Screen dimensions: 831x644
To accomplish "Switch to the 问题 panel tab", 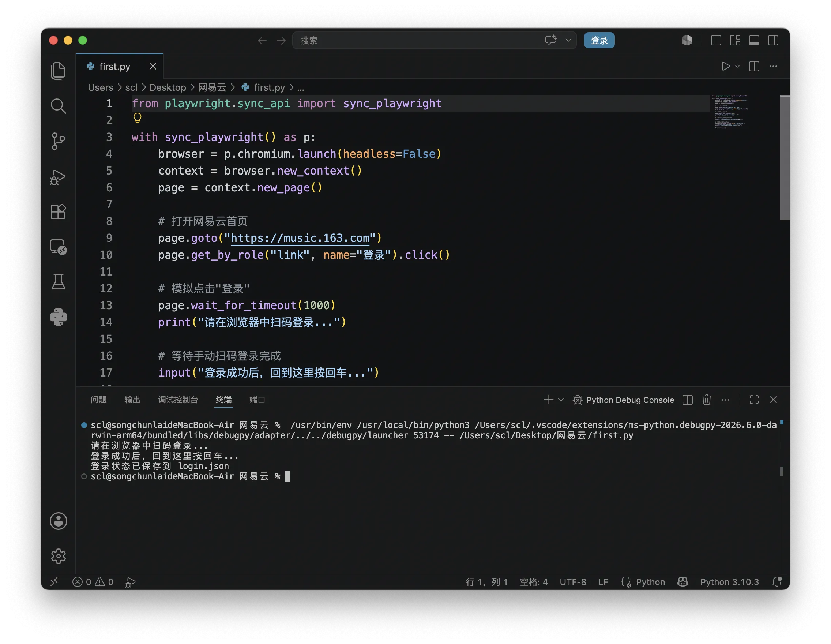I will click(x=98, y=400).
